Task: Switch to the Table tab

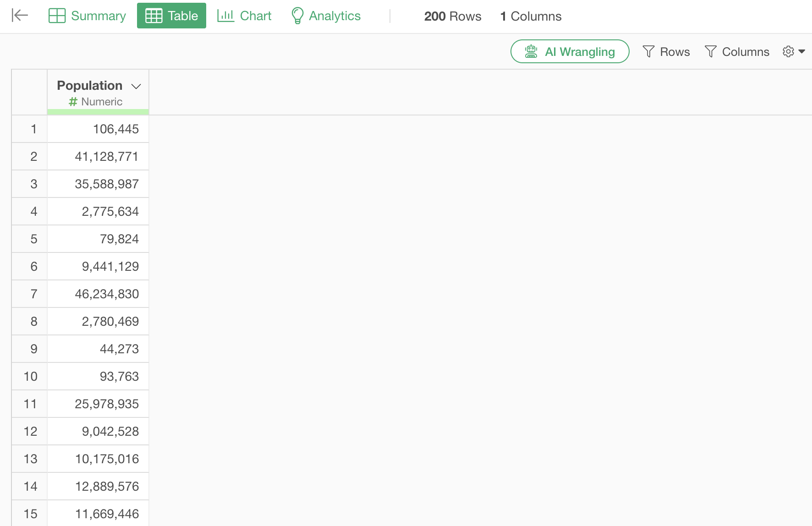Action: pos(171,16)
